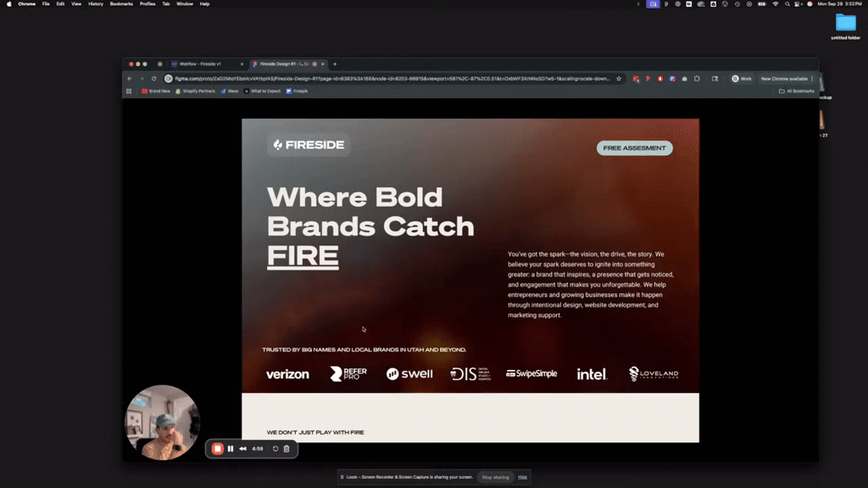Click the Stop sharing button
Screen dimensions: 868x488
495,477
